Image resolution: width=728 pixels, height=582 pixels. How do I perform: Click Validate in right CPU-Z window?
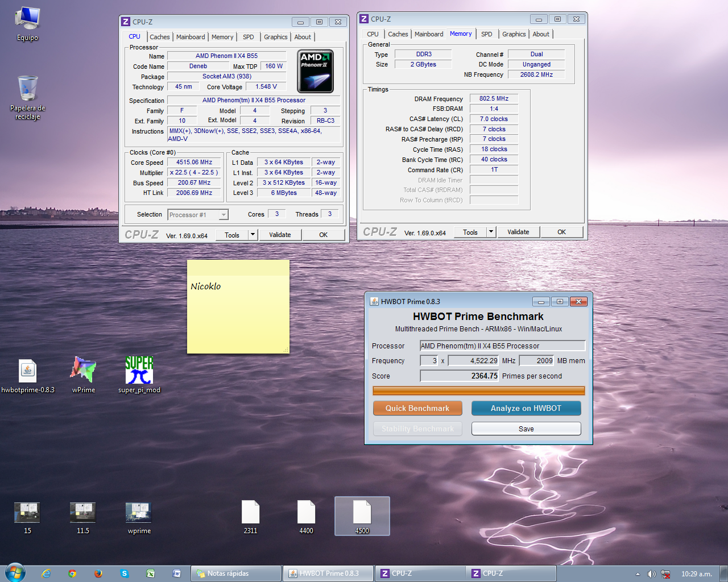point(518,232)
